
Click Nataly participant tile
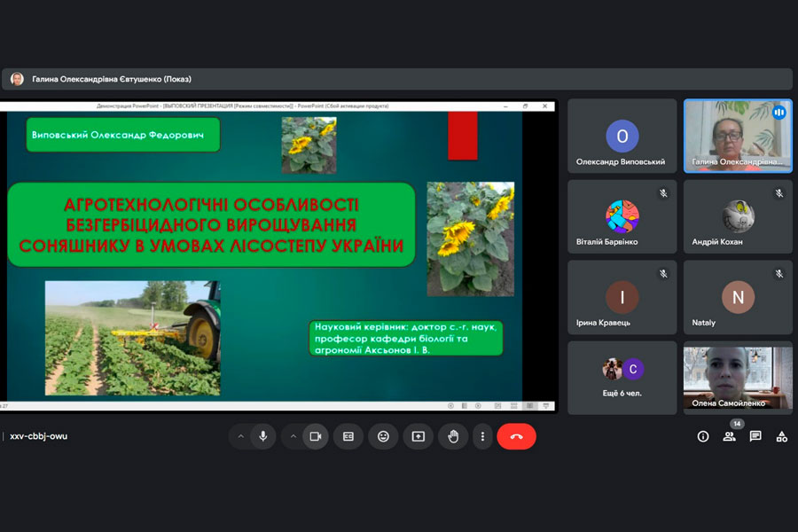738,297
